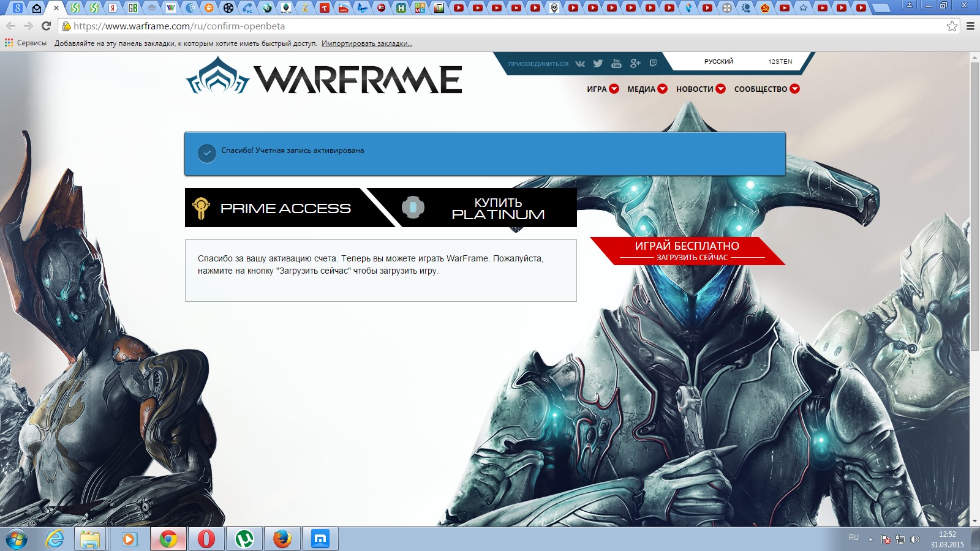Open a new browser tab
Viewport: 980px width, 551px height.
[x=881, y=8]
